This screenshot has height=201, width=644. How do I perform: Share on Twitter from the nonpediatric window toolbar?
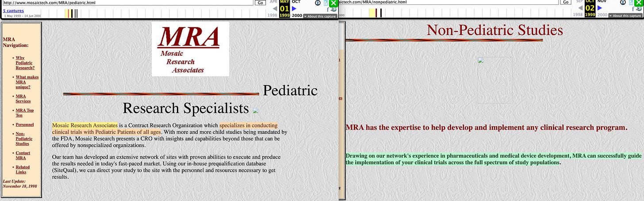click(640, 9)
